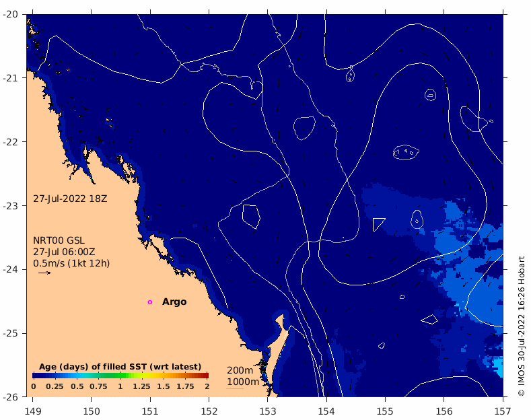Click the '157' longitude axis label
This screenshot has width=531, height=420.
point(503,411)
